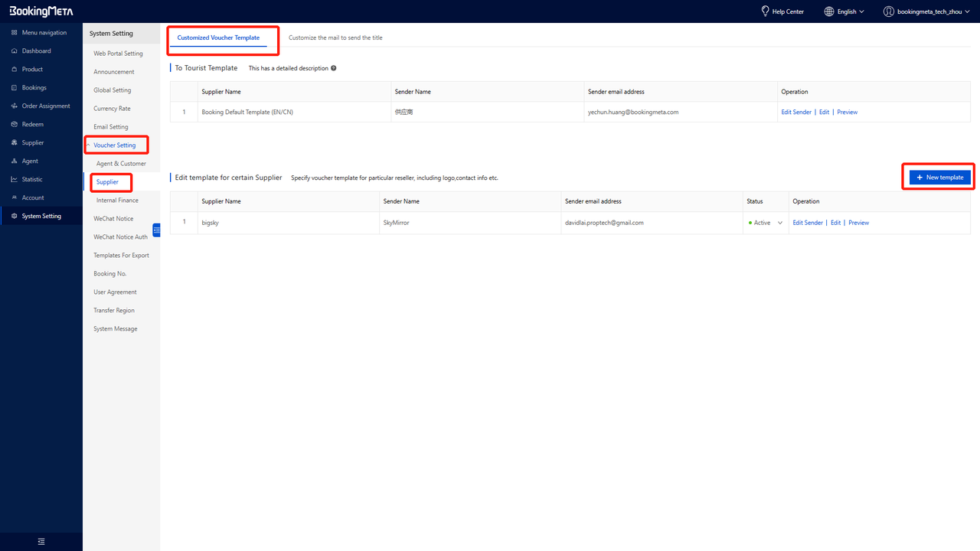
Task: Collapse sidebar using bottom menu icon
Action: coord(41,541)
